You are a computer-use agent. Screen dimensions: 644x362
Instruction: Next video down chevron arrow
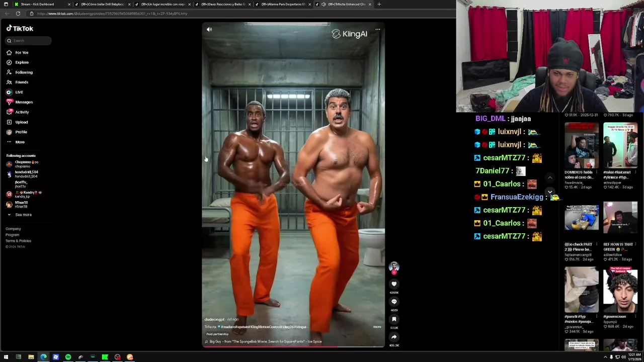tap(550, 192)
